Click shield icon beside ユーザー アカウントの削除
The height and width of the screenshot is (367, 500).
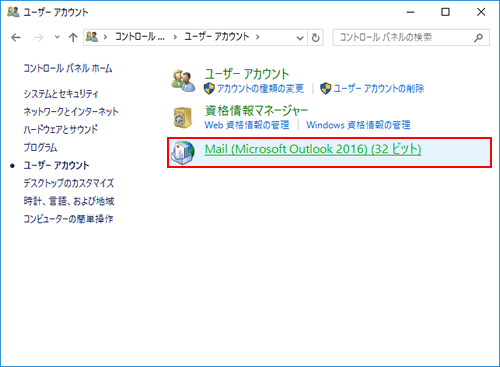[x=325, y=88]
